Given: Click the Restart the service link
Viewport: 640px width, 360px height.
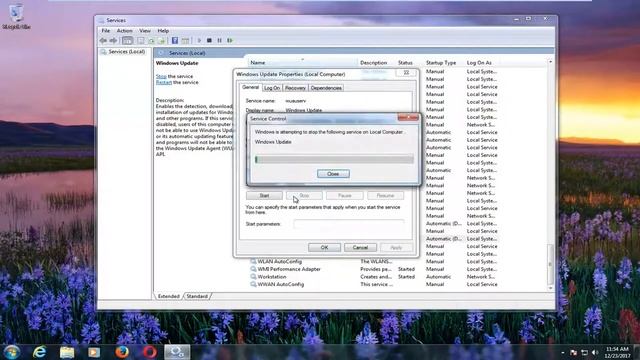Looking at the screenshot, I should coord(164,82).
